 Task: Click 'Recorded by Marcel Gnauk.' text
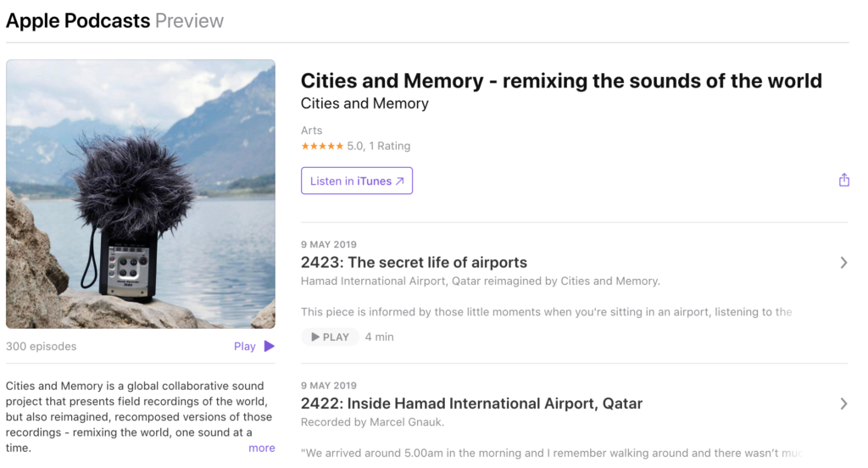(x=372, y=422)
